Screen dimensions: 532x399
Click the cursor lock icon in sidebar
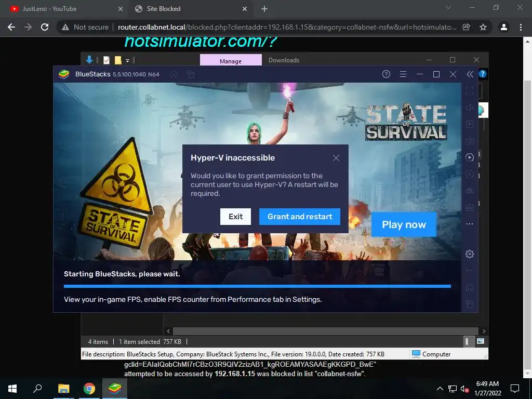pos(470,124)
